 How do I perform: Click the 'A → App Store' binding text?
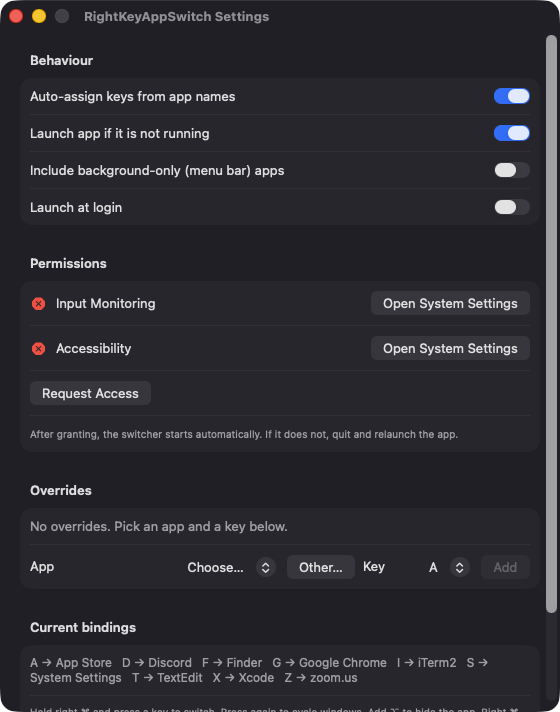tap(71, 663)
